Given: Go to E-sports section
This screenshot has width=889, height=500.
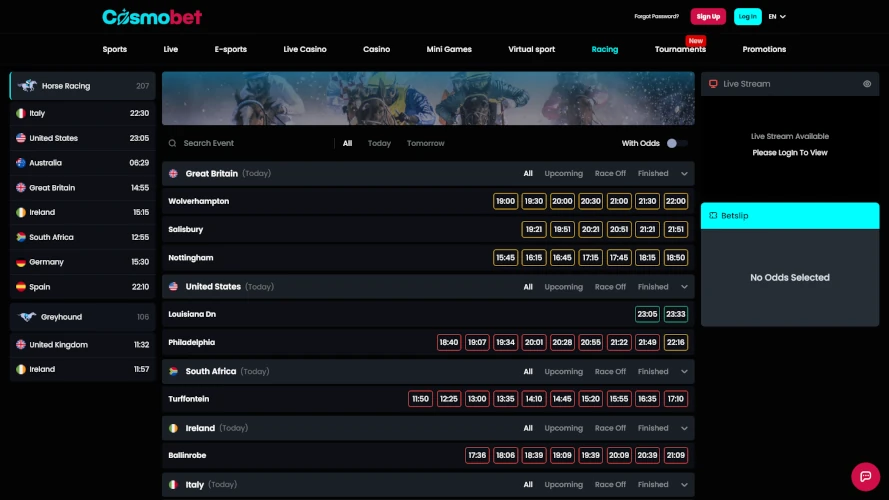Looking at the screenshot, I should pos(231,49).
